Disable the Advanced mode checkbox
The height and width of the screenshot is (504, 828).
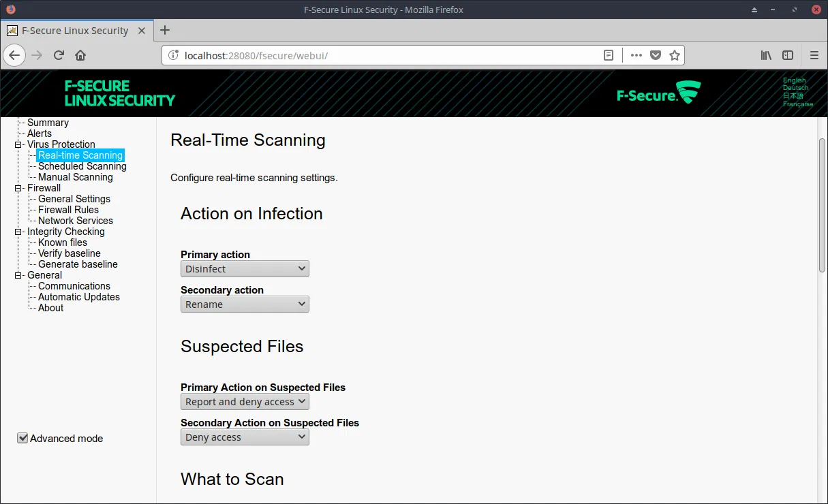point(22,438)
